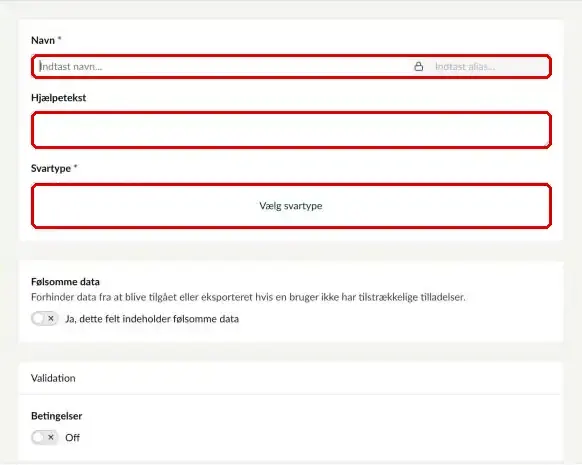582x465 pixels.
Task: Open the 'Vælg svartype' selector
Action: 291,206
